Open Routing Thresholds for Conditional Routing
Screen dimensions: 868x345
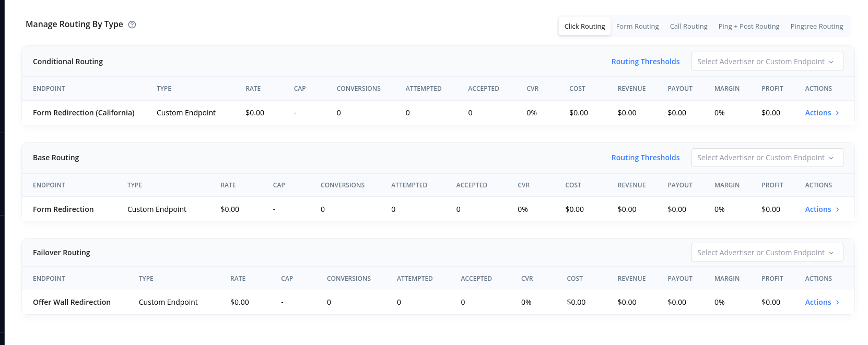pos(645,62)
